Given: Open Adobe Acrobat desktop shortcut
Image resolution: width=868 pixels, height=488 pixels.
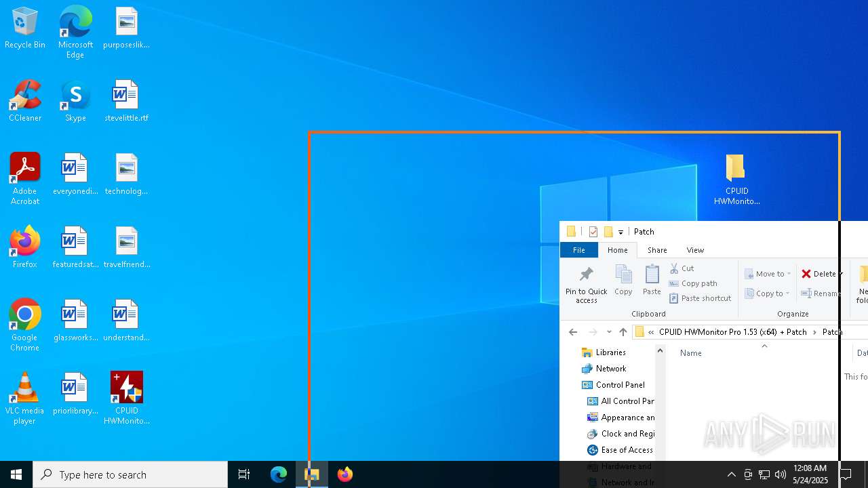Looking at the screenshot, I should tap(25, 179).
